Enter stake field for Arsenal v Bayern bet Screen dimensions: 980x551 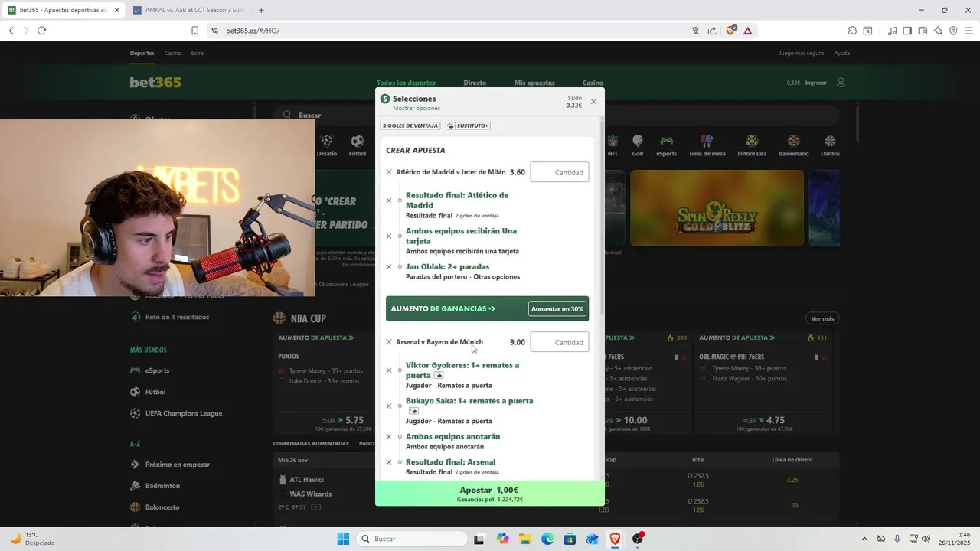click(x=560, y=342)
